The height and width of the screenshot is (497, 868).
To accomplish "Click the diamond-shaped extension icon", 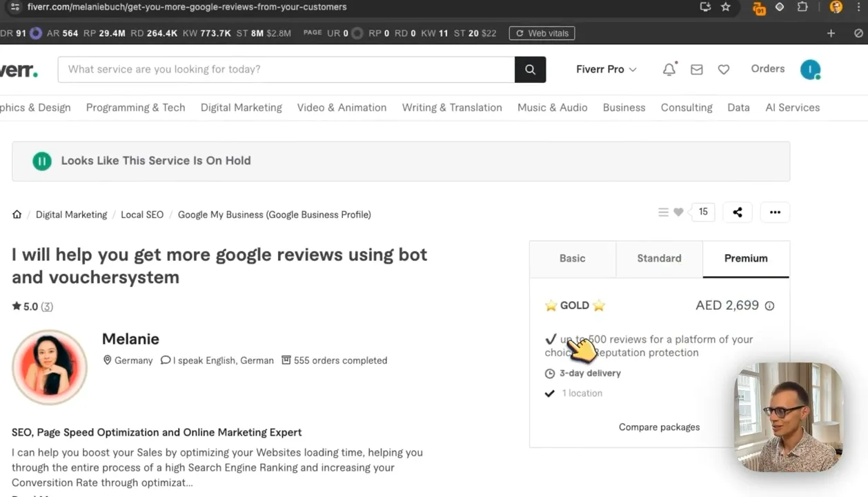I will tap(780, 7).
